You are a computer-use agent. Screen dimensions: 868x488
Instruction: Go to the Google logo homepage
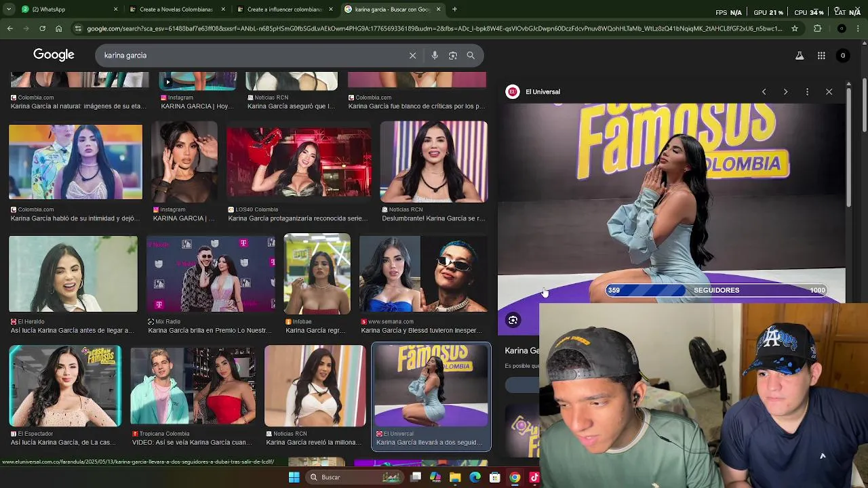tap(54, 55)
